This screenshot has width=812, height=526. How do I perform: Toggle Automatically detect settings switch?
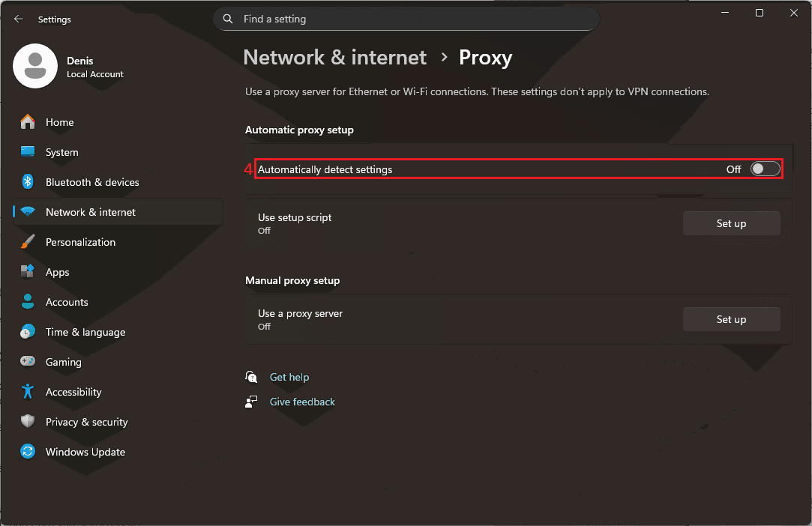point(765,169)
